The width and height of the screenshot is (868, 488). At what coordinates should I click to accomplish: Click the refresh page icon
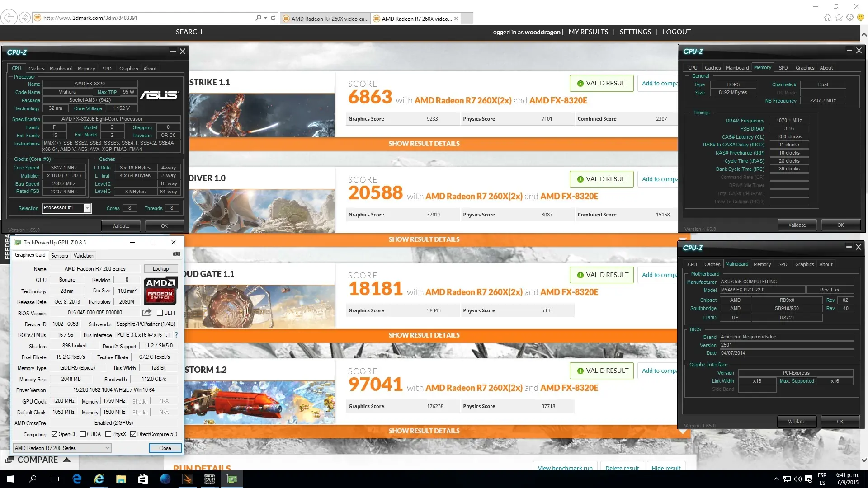pyautogui.click(x=273, y=18)
